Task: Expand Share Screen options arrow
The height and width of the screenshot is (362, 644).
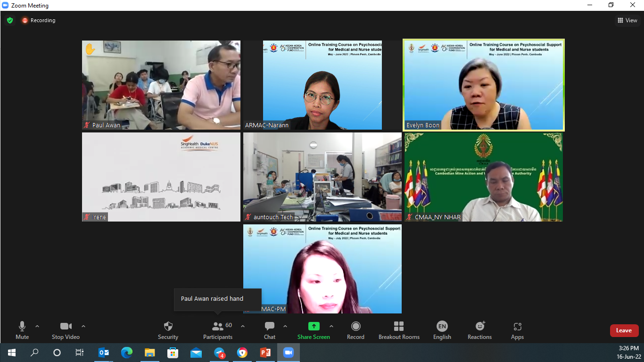Action: [331, 326]
